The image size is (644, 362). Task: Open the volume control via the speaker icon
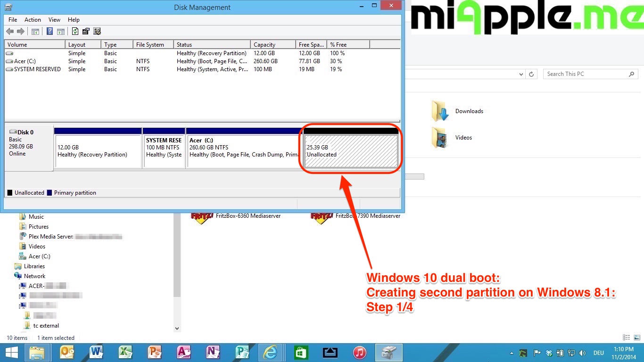[583, 353]
